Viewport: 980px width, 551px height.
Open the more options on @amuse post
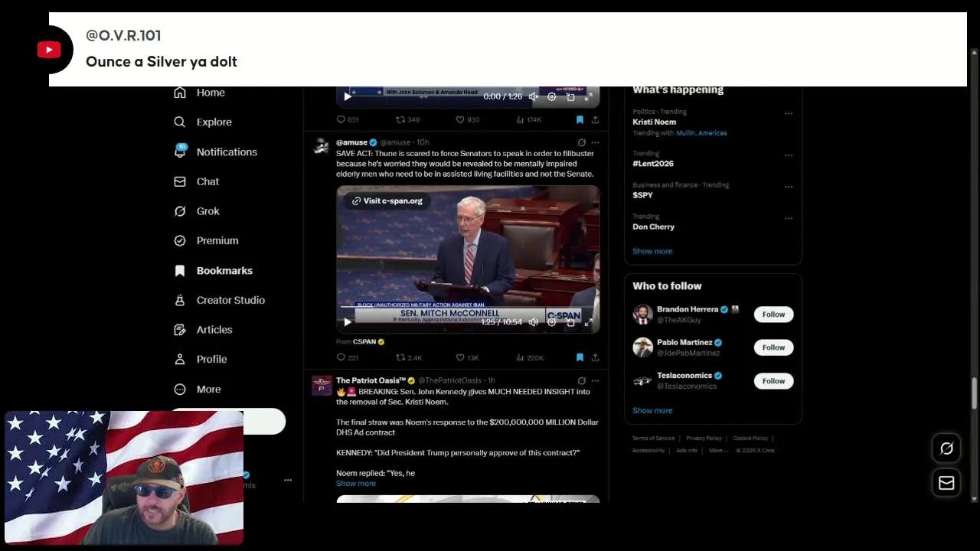595,142
